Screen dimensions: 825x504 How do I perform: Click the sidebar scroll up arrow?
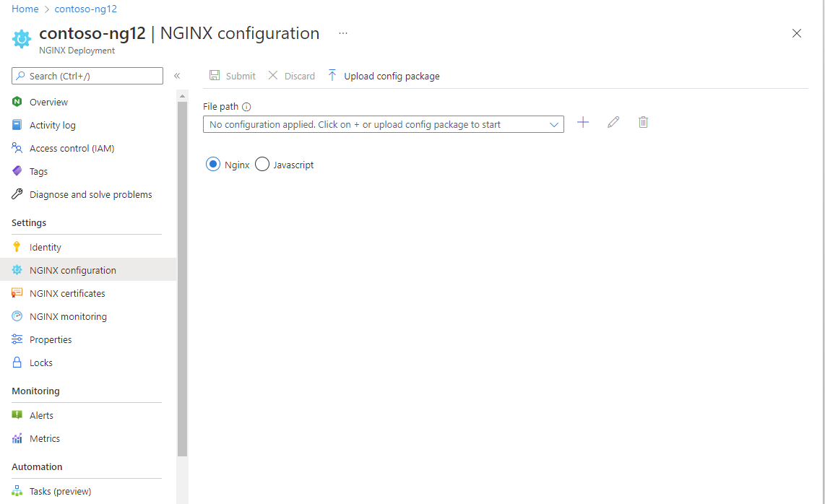(182, 96)
